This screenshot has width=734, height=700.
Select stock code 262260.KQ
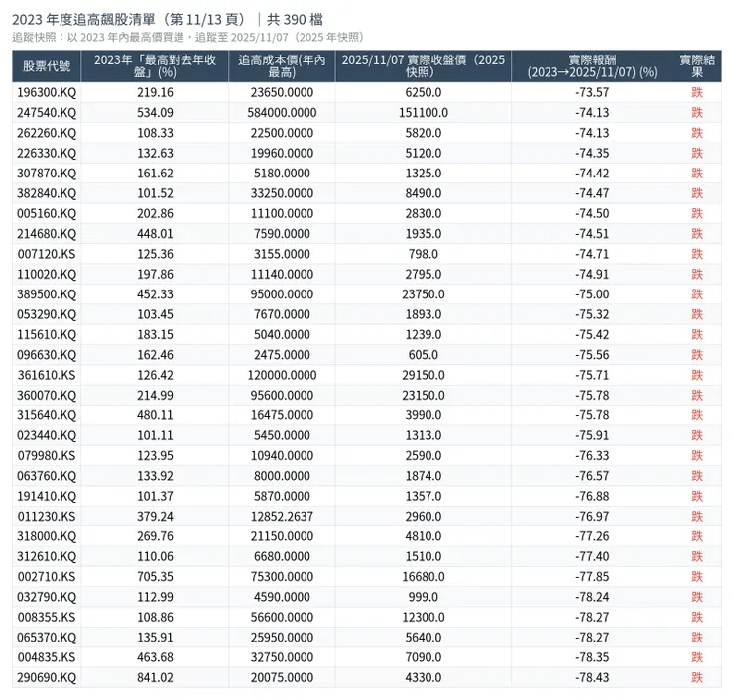pyautogui.click(x=47, y=133)
